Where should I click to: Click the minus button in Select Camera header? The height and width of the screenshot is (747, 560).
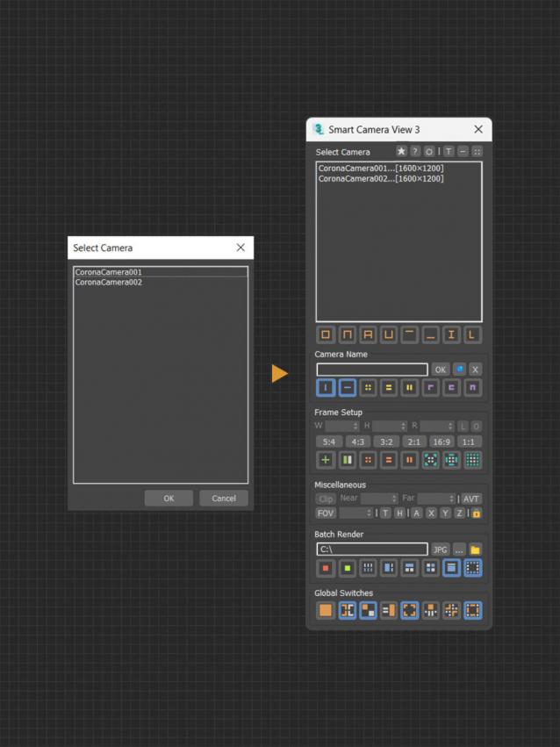click(x=463, y=152)
